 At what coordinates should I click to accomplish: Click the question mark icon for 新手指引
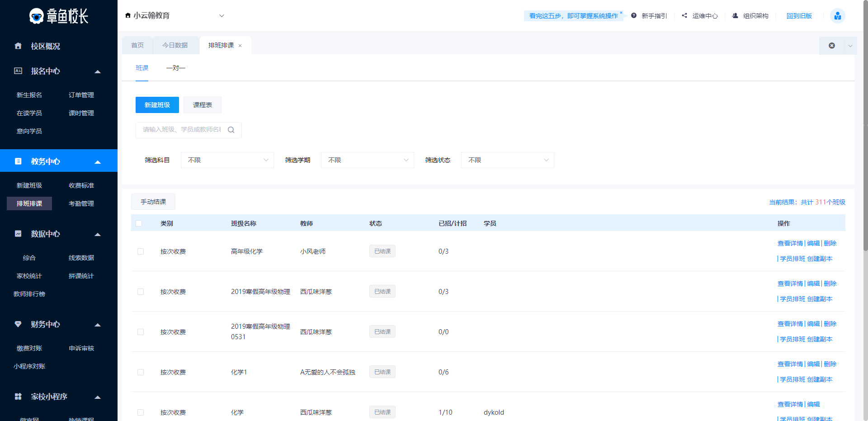click(634, 15)
